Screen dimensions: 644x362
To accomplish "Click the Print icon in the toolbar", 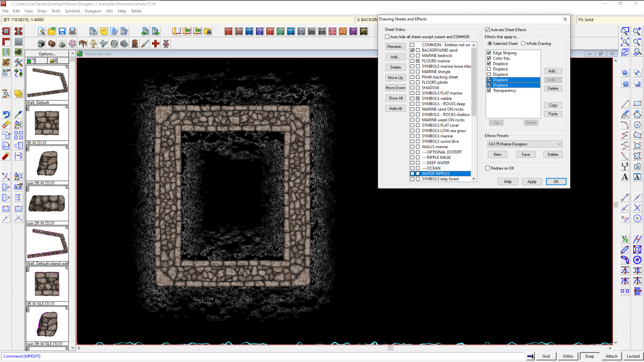I will 72,31.
